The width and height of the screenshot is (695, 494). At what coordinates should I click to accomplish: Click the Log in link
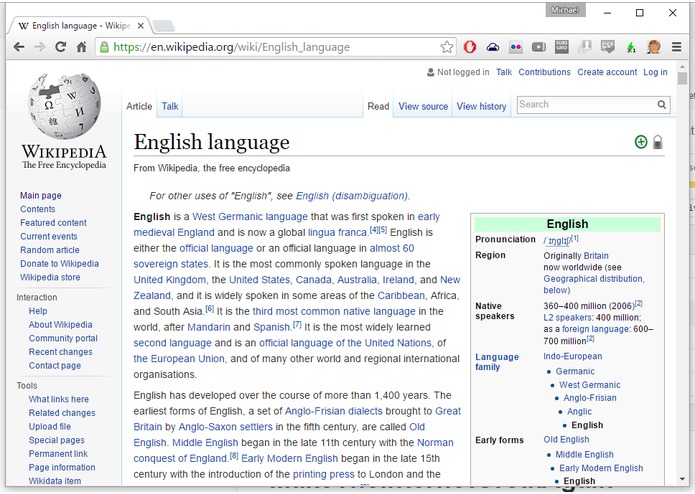coord(655,72)
